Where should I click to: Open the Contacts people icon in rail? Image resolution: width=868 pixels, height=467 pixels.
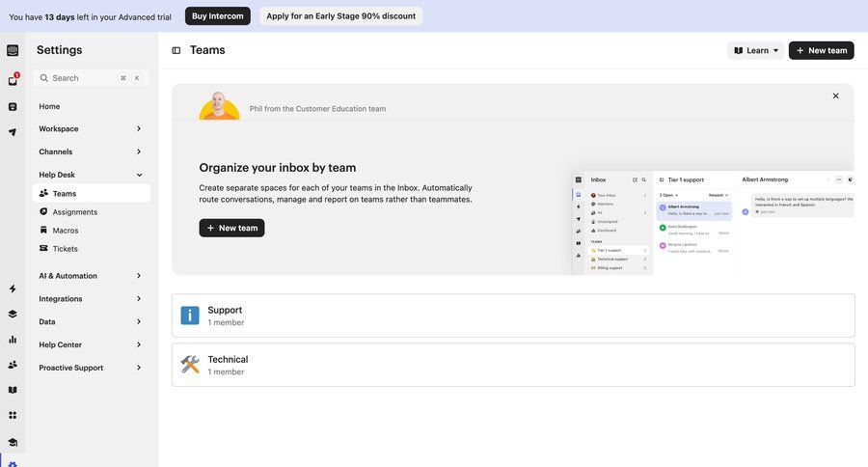point(13,365)
